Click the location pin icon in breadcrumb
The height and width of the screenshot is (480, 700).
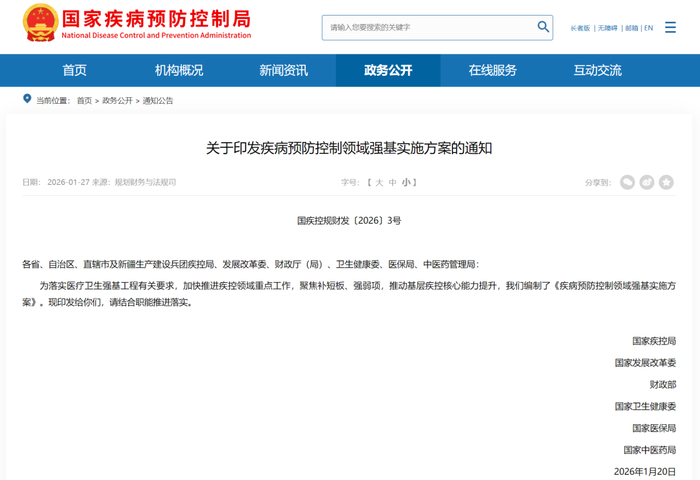click(27, 99)
